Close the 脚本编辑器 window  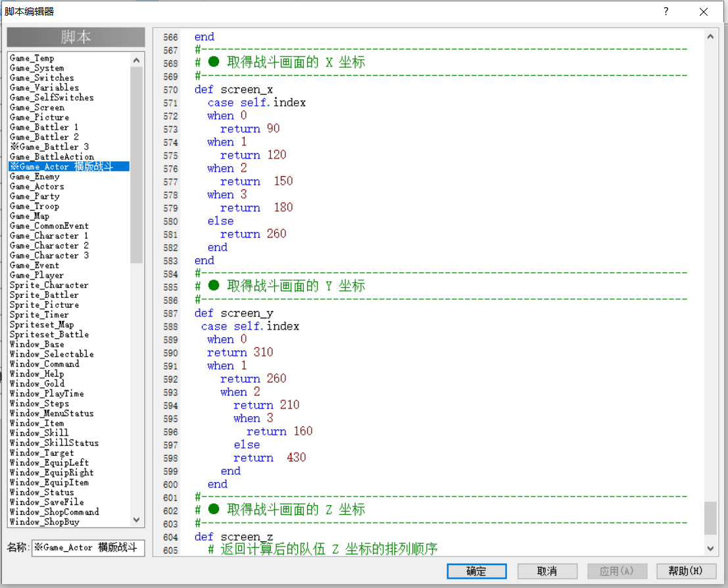tap(704, 12)
